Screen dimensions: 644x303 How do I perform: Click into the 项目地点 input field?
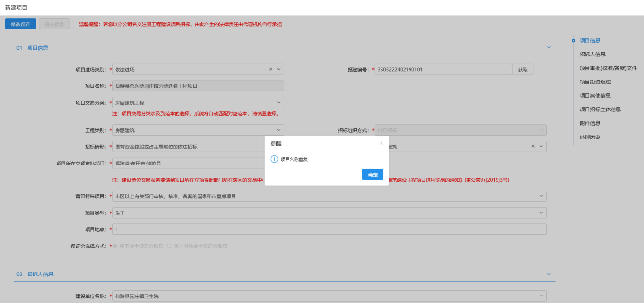[x=328, y=229]
